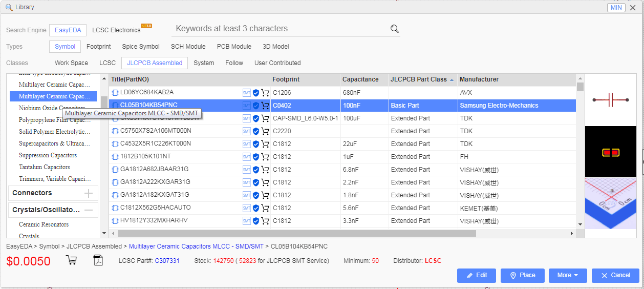Click cart icon in LD06YC684KAB2A row
The height and width of the screenshot is (289, 644).
click(265, 93)
